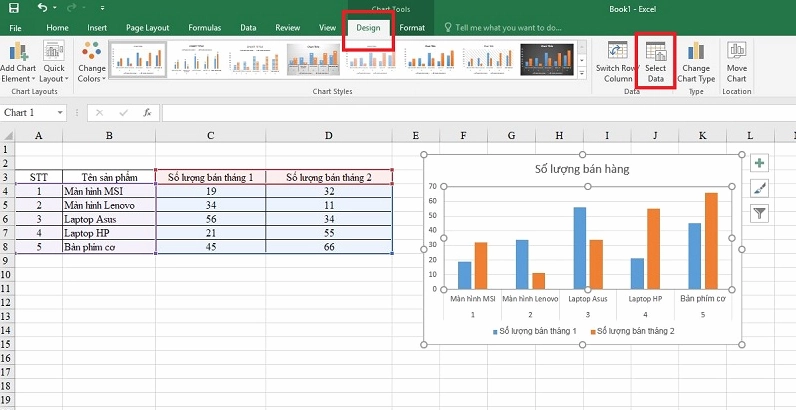Click cell containing value 56
Viewport: 796px width, 410px height.
pyautogui.click(x=211, y=219)
